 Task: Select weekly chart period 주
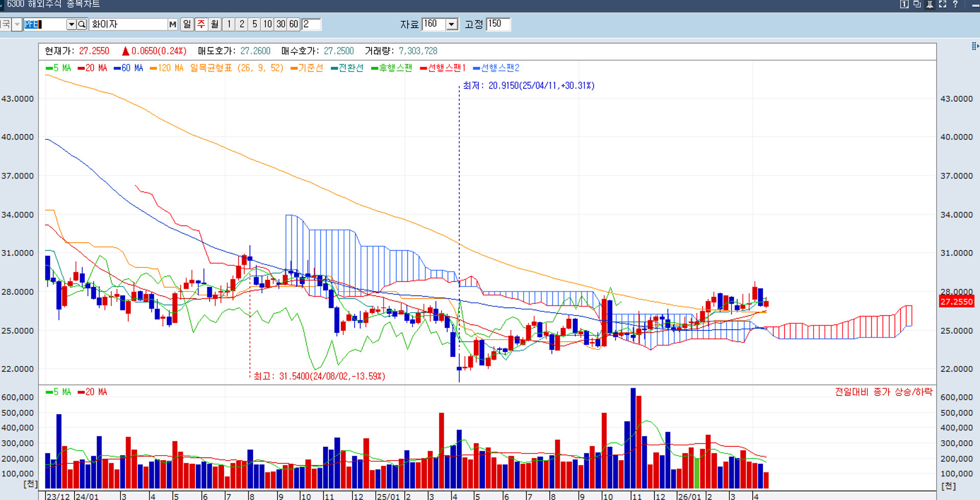201,25
